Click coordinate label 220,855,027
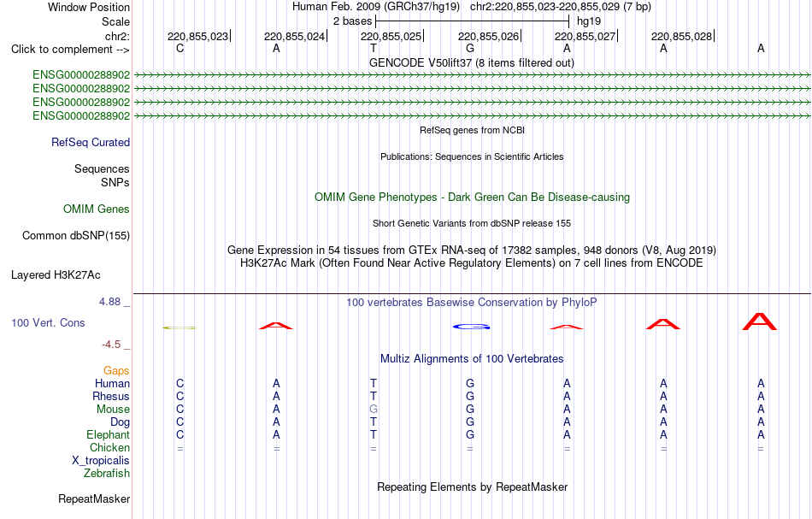This screenshot has width=812, height=519. 585,36
